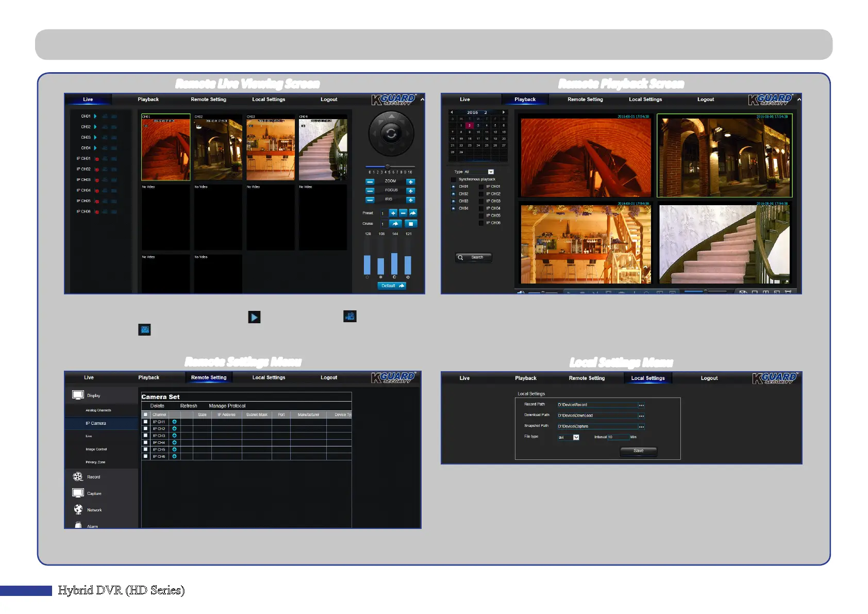
Task: Click the FOCUS minus button
Action: [370, 191]
